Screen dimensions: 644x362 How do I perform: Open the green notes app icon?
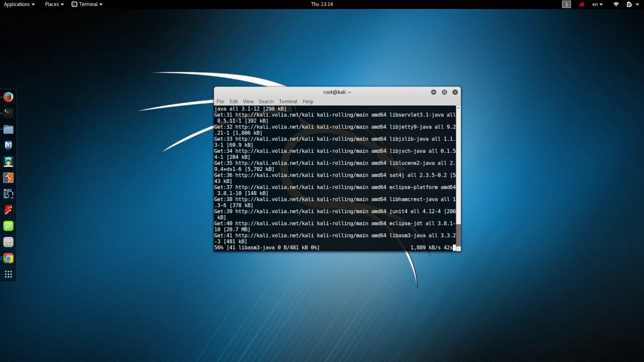[8, 226]
